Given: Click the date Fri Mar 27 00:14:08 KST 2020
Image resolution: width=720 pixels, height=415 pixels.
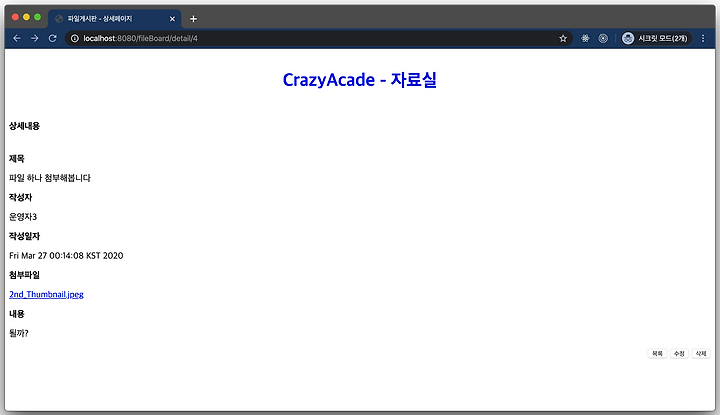Looking at the screenshot, I should coord(66,256).
